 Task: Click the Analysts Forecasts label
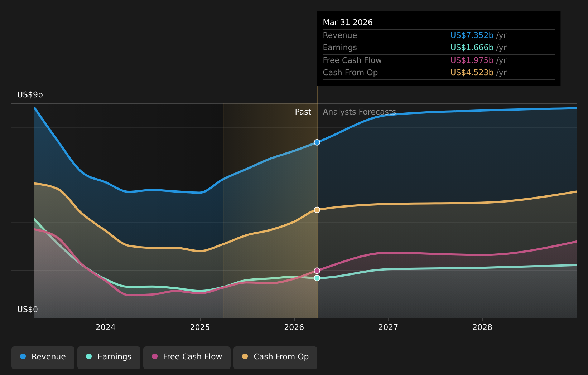click(x=360, y=112)
